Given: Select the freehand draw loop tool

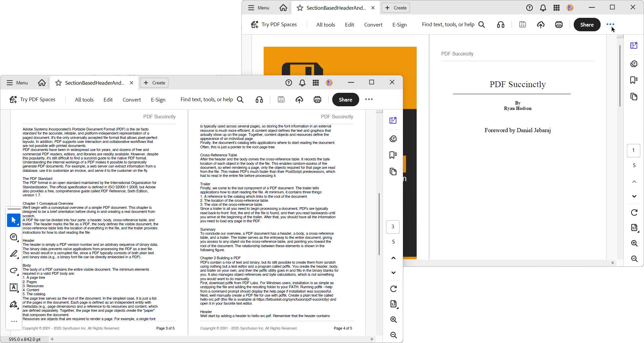Looking at the screenshot, I should (x=14, y=271).
